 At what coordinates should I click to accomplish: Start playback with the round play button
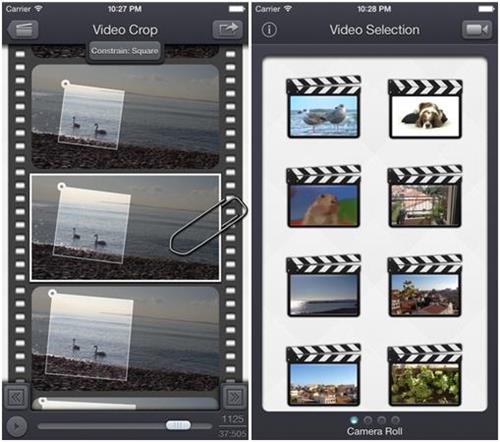[x=16, y=426]
